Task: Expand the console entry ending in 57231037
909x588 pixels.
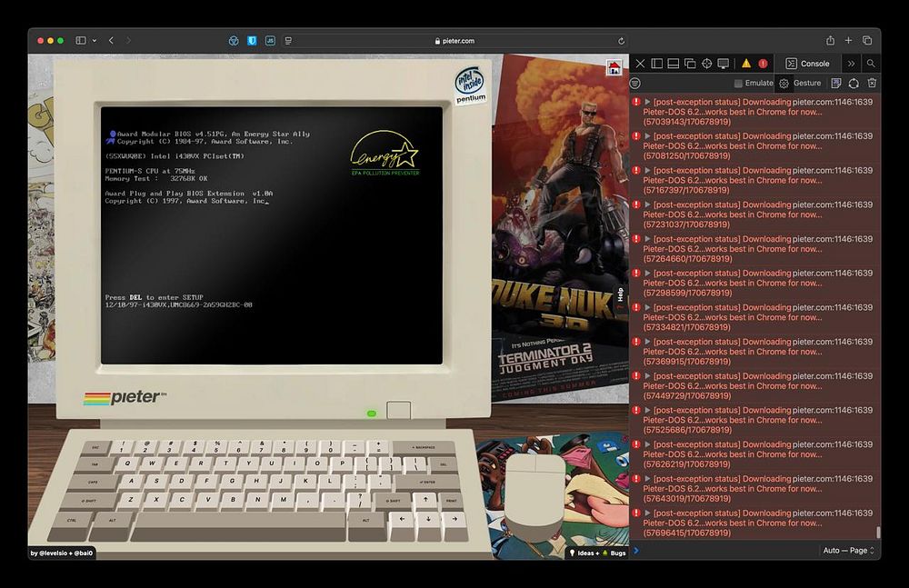Action: tap(647, 204)
